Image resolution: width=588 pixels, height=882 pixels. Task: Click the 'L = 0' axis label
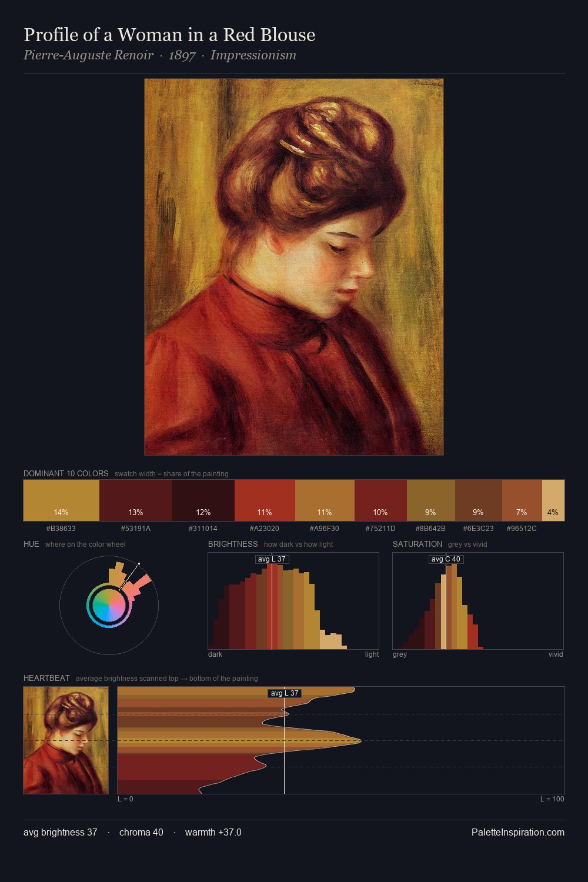[125, 799]
